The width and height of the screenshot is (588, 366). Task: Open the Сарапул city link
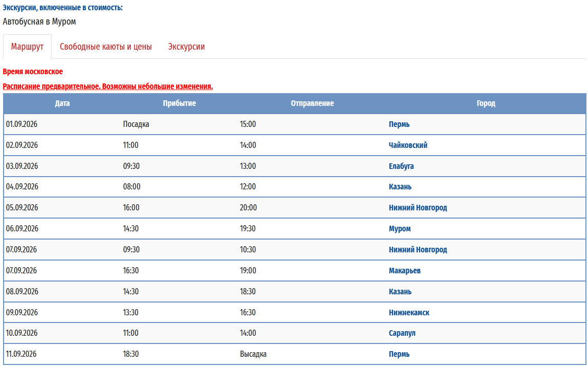[402, 333]
